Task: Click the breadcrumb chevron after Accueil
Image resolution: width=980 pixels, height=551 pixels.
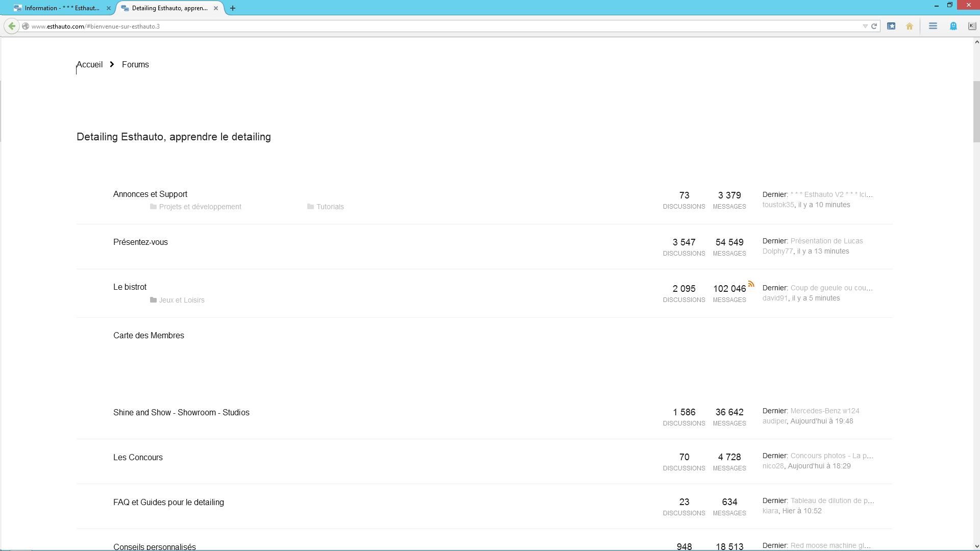Action: click(112, 64)
